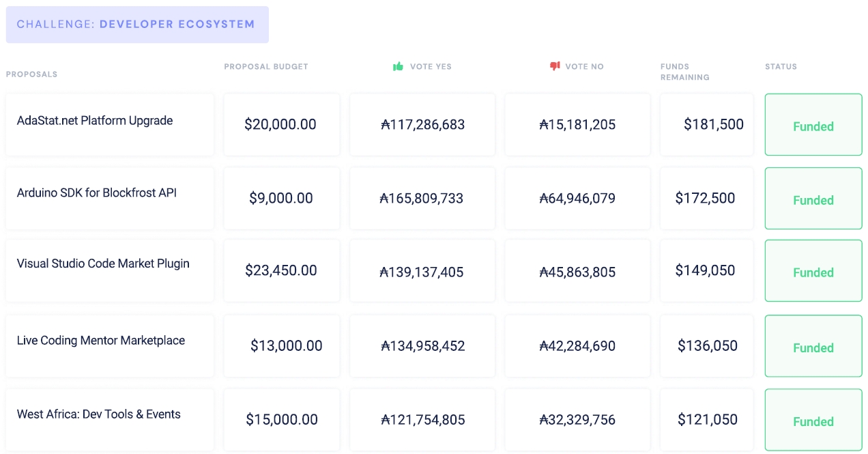Open the Arduino SDK for Blockfrost API proposal
This screenshot has height=454, width=868.
(x=97, y=193)
